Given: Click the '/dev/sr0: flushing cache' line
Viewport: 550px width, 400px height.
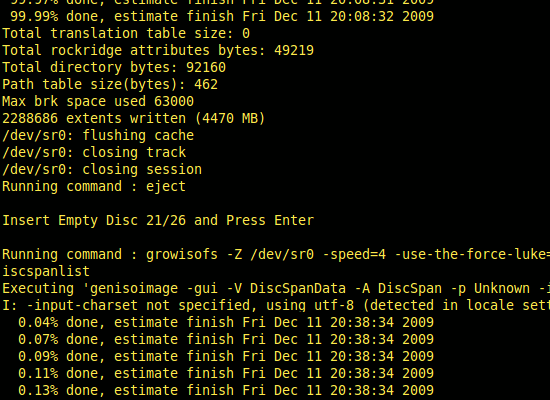Looking at the screenshot, I should click(98, 135).
